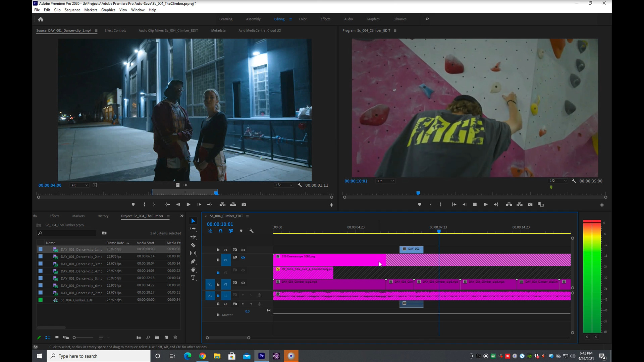
Task: Stop playback in Program monitor
Action: click(x=475, y=204)
